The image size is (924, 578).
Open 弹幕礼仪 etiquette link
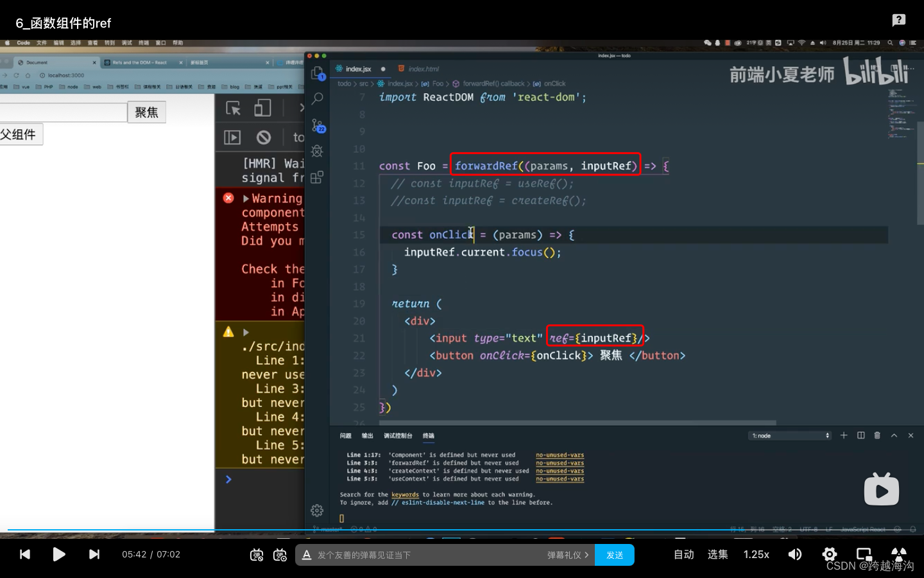pyautogui.click(x=567, y=555)
